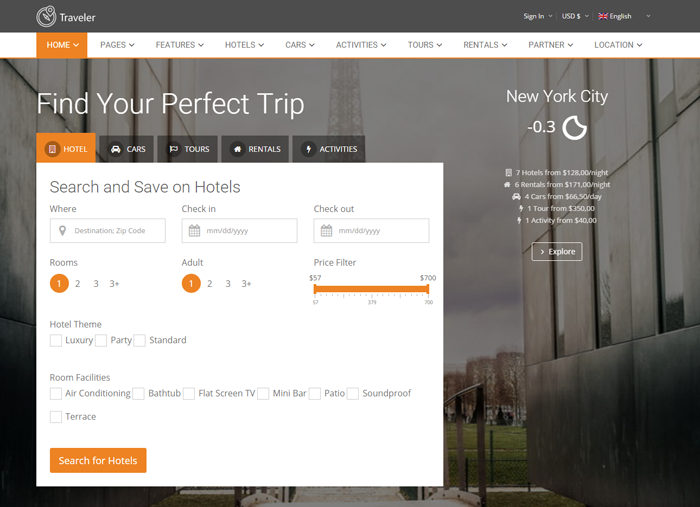
Task: Open the Rentals home icon tab
Action: coord(237,149)
